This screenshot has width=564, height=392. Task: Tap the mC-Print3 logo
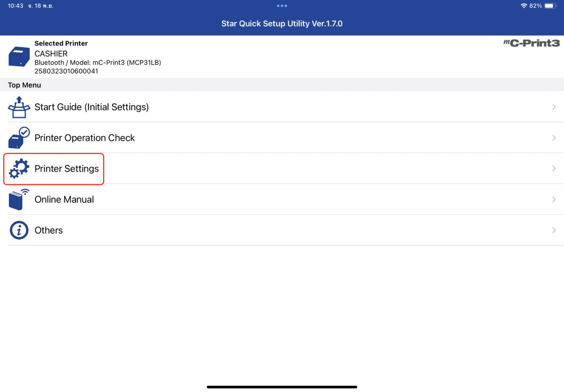[x=532, y=43]
